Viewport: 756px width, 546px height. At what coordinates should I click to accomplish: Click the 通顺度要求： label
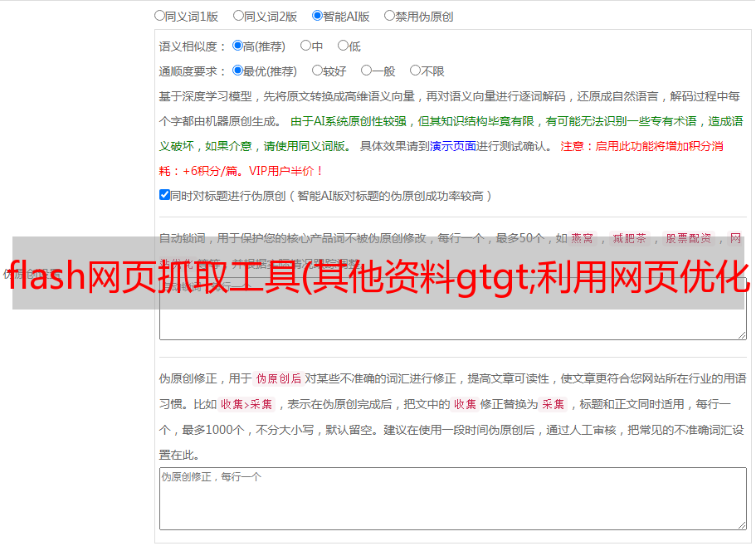click(193, 72)
